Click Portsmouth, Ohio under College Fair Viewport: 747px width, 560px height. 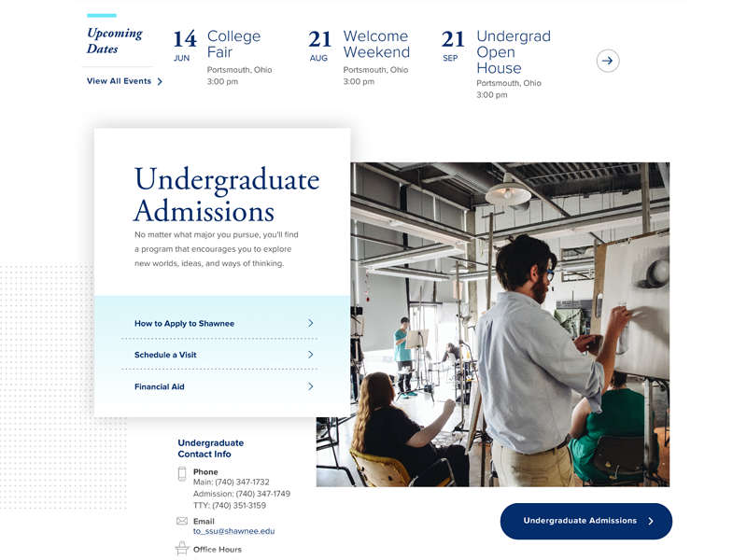pos(239,70)
